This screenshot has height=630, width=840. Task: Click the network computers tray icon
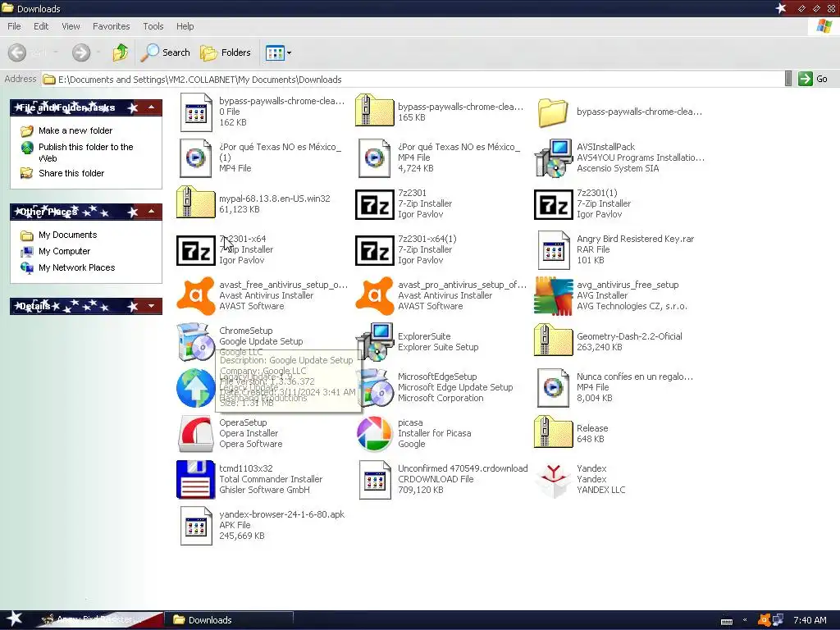point(778,620)
